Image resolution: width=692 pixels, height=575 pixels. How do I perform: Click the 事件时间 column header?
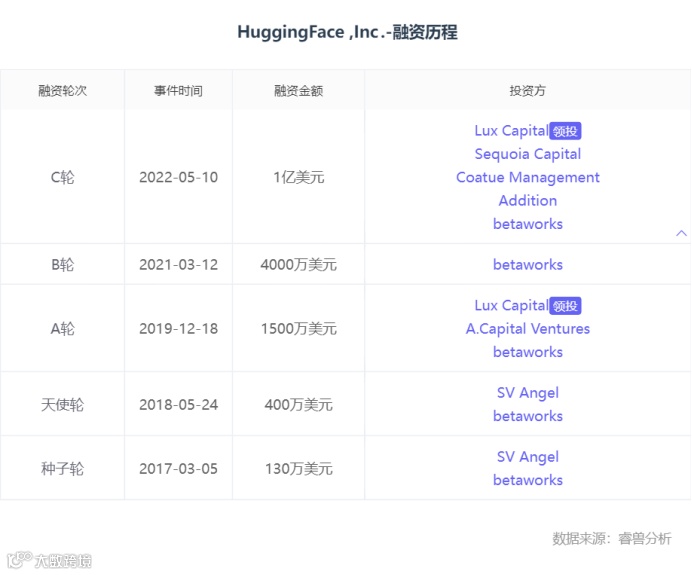pos(178,91)
